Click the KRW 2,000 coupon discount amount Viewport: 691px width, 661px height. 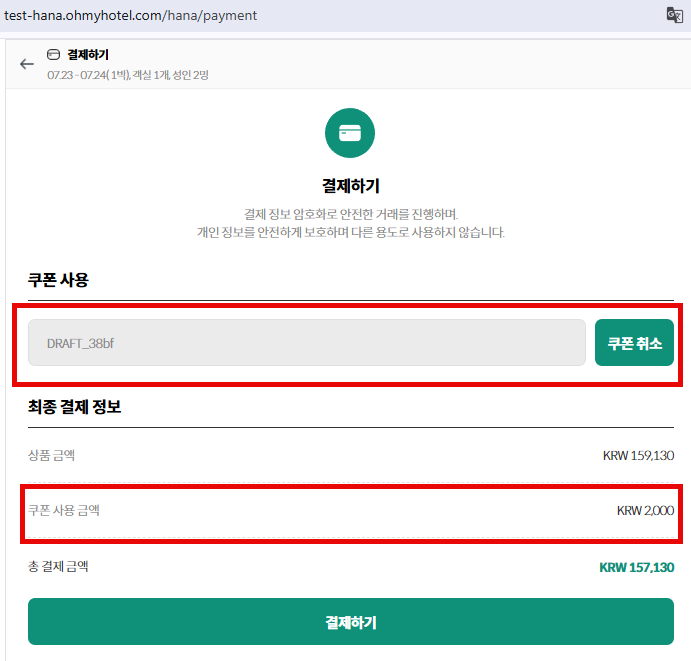[x=645, y=510]
